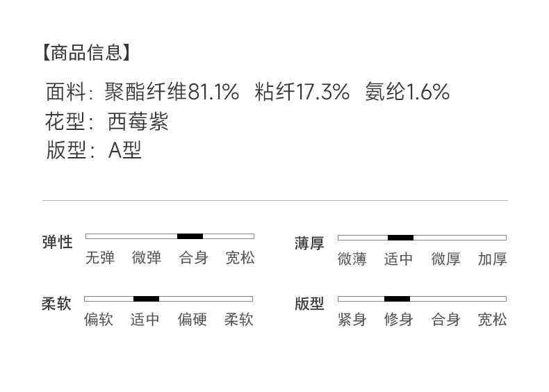Click the black marker on the 弹性 slider

[190, 236]
